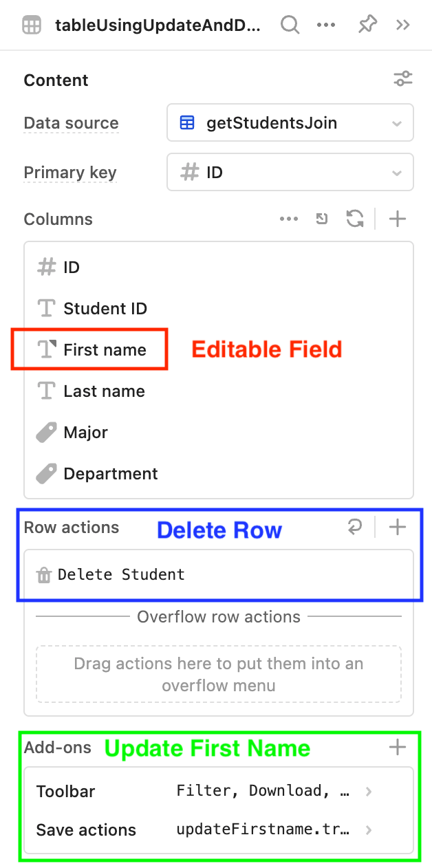Open the header three-dot more menu

(x=326, y=25)
